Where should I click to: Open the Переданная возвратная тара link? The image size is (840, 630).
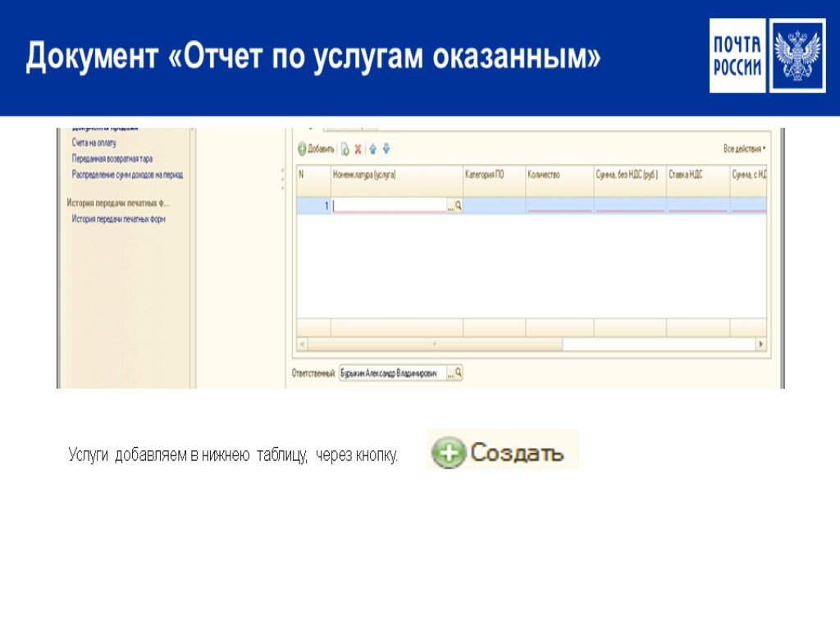click(x=112, y=158)
